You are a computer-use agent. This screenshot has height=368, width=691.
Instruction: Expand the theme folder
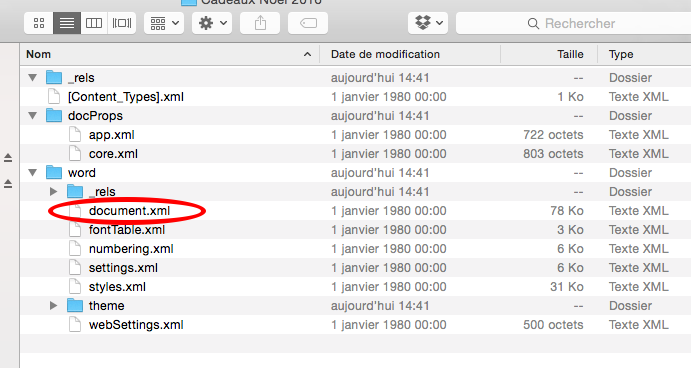[53, 305]
